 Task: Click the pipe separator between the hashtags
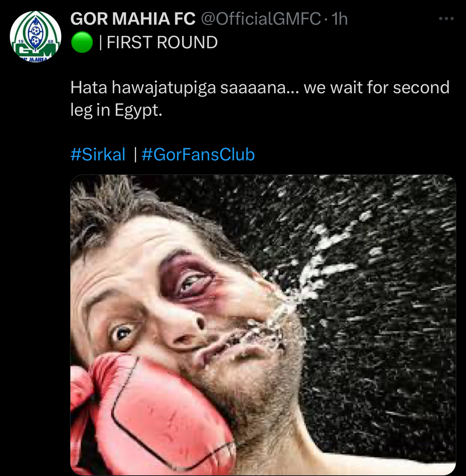coord(135,155)
